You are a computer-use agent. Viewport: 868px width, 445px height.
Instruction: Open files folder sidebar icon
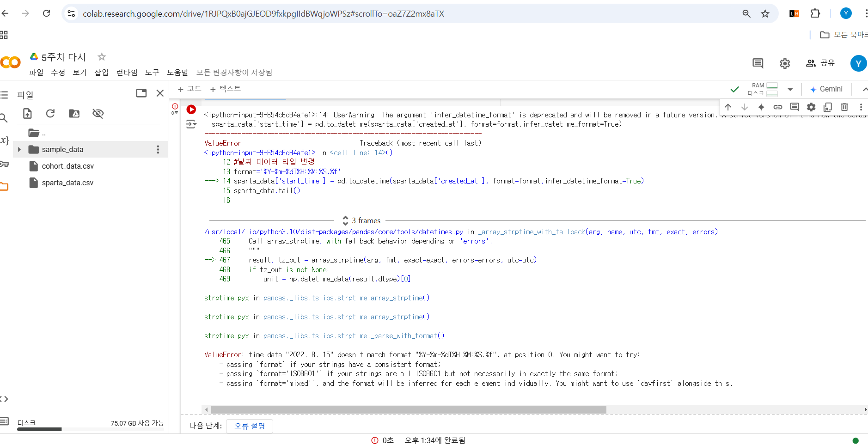tap(4, 187)
